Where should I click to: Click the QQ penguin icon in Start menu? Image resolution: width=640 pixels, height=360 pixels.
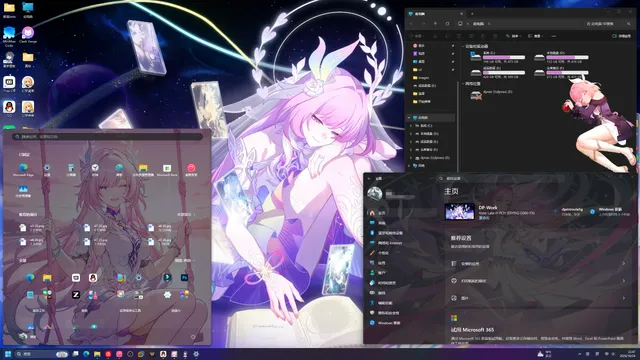click(93, 278)
